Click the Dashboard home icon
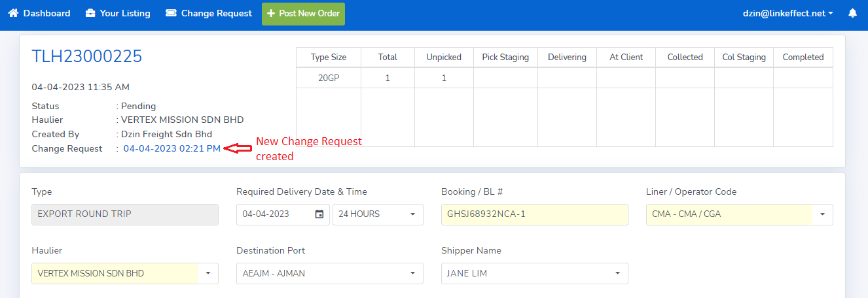868x298 pixels. pyautogui.click(x=13, y=13)
